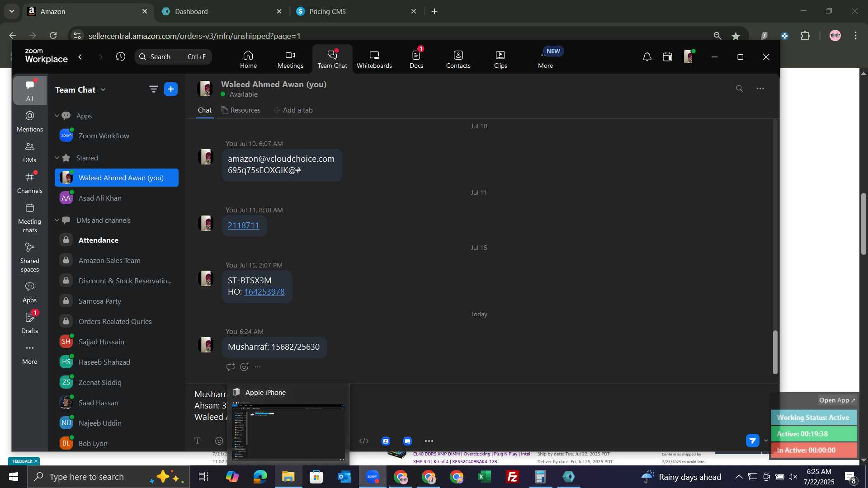The image size is (868, 488).
Task: Open Haseeb Shahzad chat
Action: click(x=117, y=362)
